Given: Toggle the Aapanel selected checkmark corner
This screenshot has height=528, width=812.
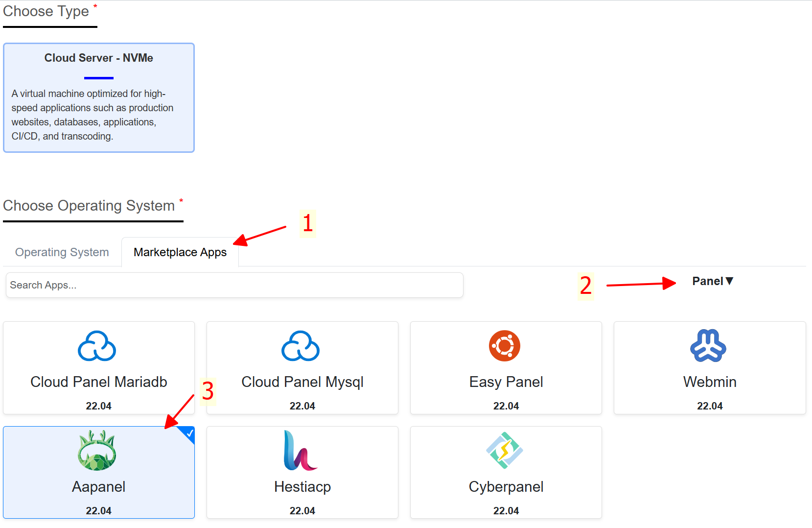Looking at the screenshot, I should (188, 433).
